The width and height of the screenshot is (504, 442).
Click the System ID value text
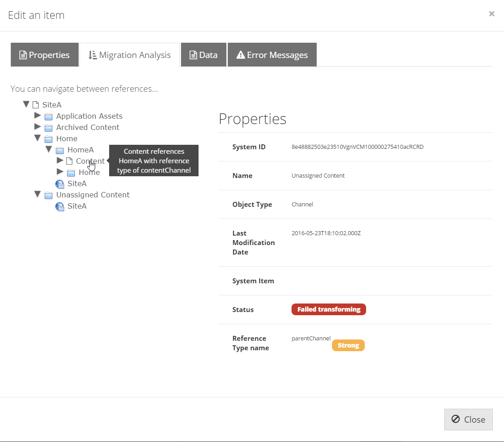(358, 147)
